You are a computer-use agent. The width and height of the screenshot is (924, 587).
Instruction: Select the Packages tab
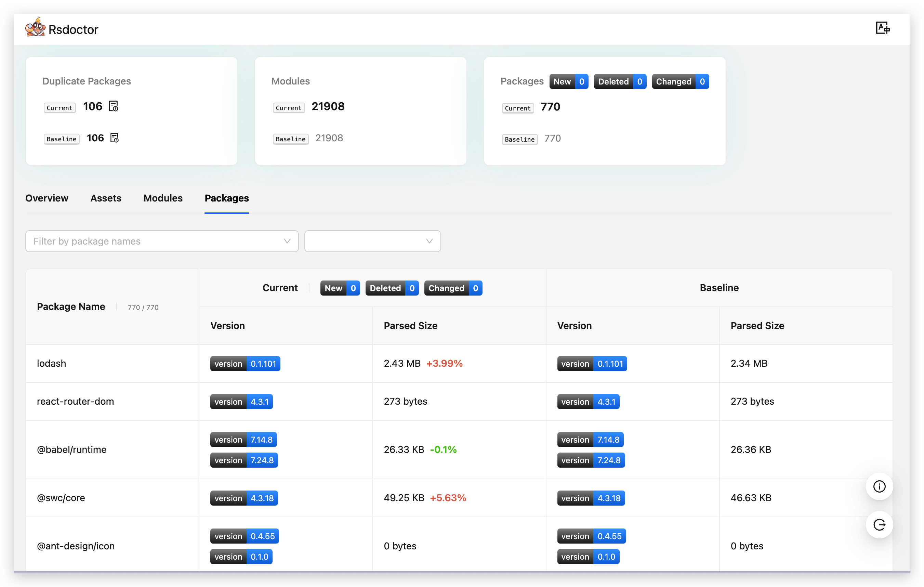pos(226,198)
